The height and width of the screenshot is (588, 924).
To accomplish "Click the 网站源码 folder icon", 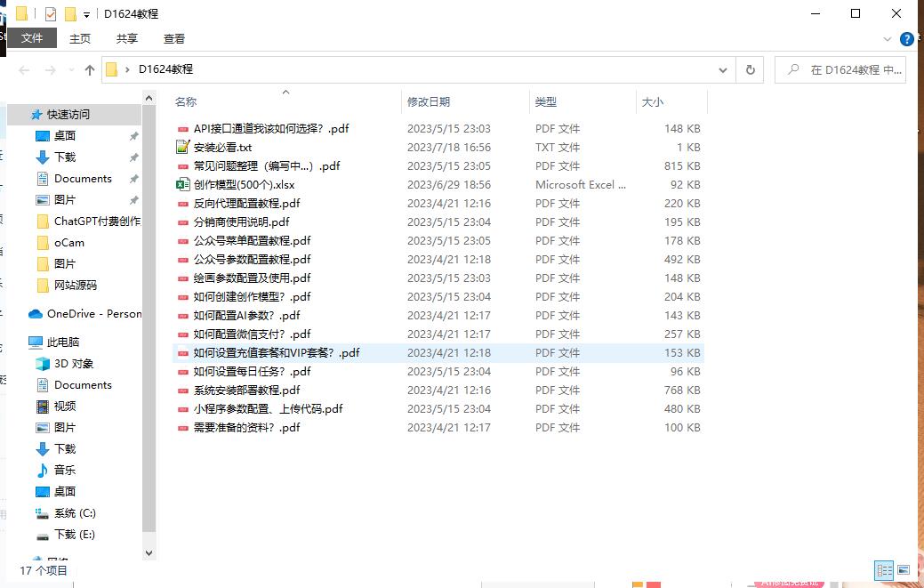I will [43, 286].
